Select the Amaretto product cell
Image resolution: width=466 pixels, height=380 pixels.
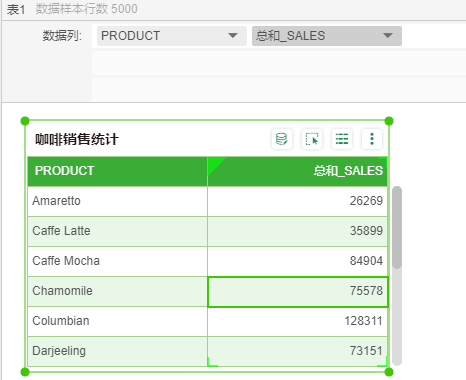click(117, 201)
